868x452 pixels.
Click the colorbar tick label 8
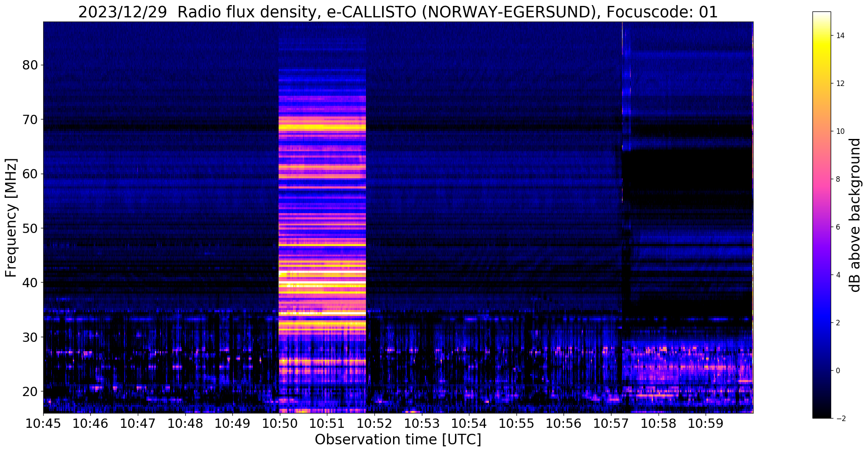837,179
